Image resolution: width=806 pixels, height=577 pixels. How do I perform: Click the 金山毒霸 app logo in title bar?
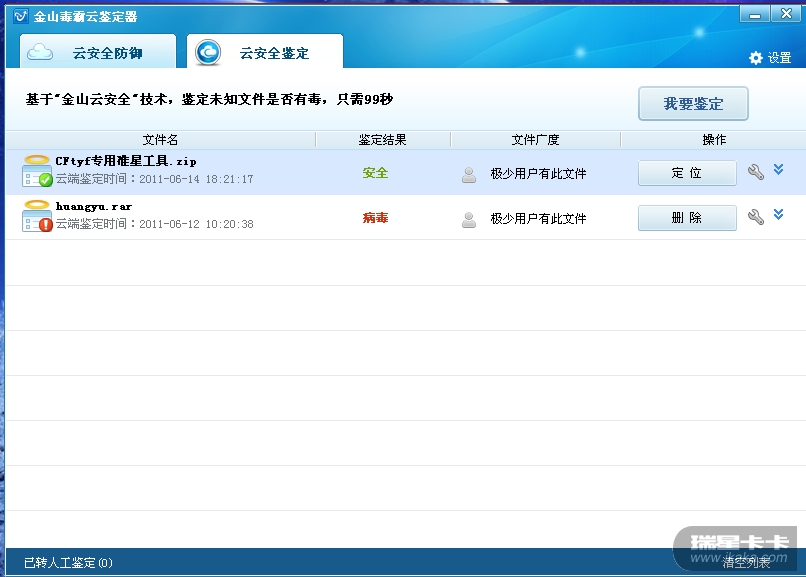point(21,16)
